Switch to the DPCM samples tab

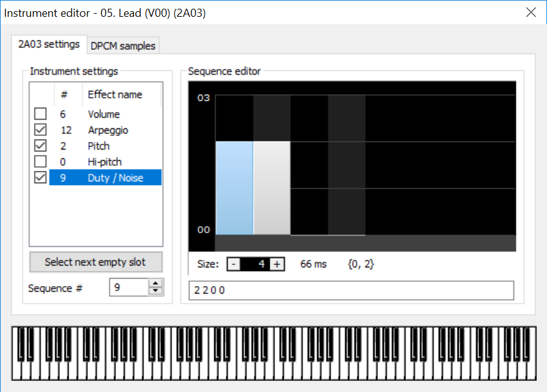[122, 45]
